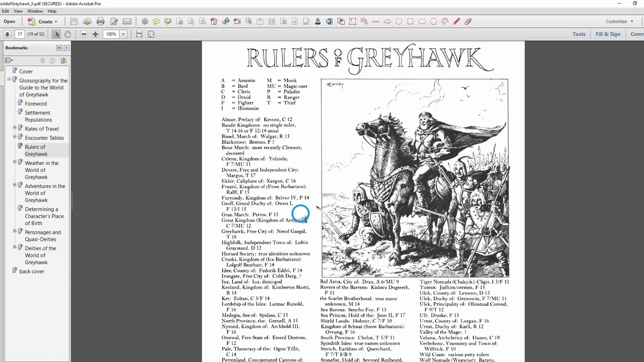Zoom in with plus button

click(x=96, y=34)
